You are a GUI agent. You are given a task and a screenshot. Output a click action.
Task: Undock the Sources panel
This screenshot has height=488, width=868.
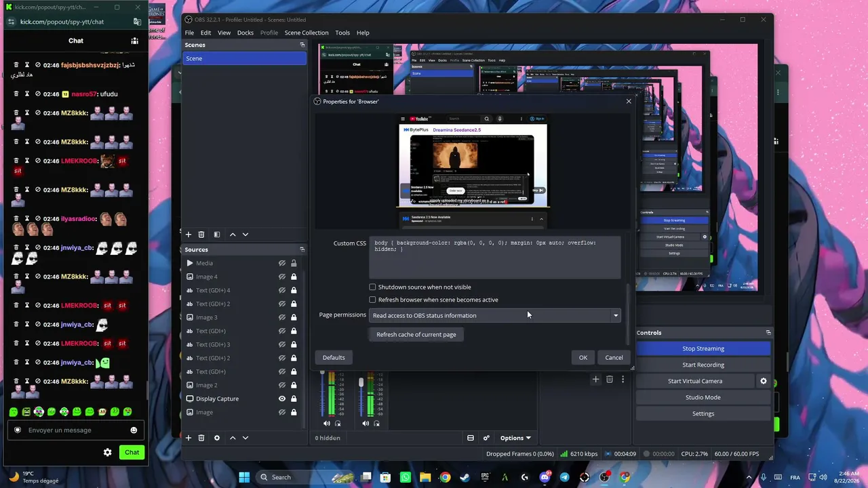tap(302, 249)
